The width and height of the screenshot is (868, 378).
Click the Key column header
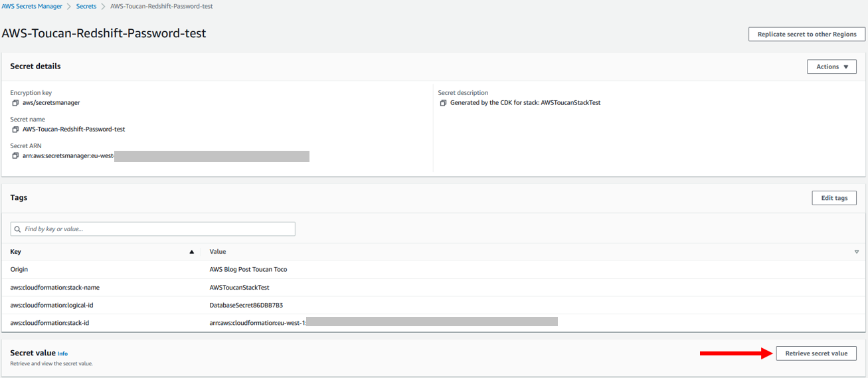coord(15,252)
